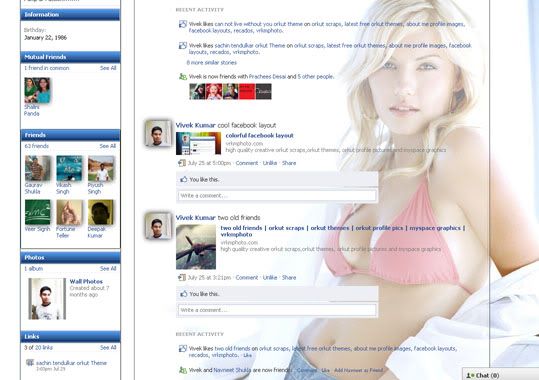This screenshot has width=539, height=380.
Task: Click the comment box under cool facebook layout post
Action: click(277, 196)
